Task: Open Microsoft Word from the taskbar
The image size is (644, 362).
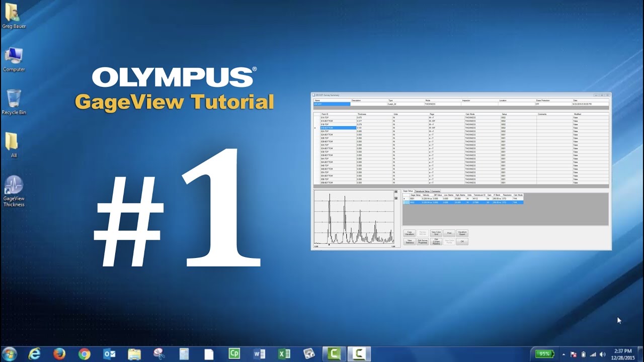Action: pyautogui.click(x=259, y=354)
